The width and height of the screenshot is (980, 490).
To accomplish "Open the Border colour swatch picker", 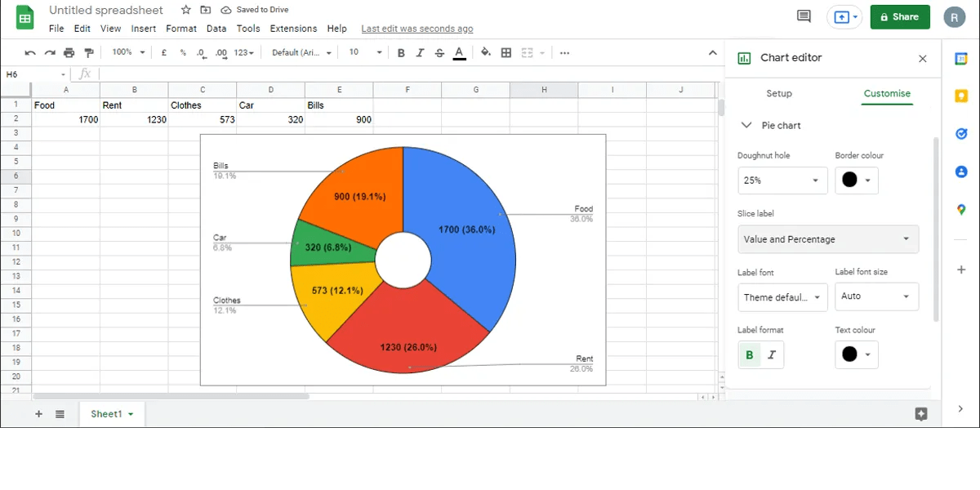I will 856,180.
